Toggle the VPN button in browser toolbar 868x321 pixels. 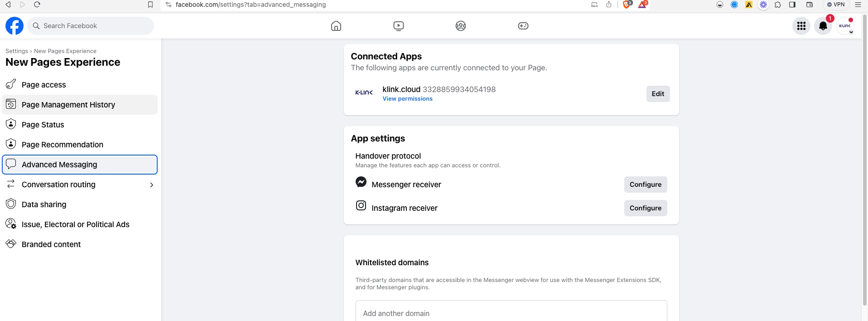point(836,5)
